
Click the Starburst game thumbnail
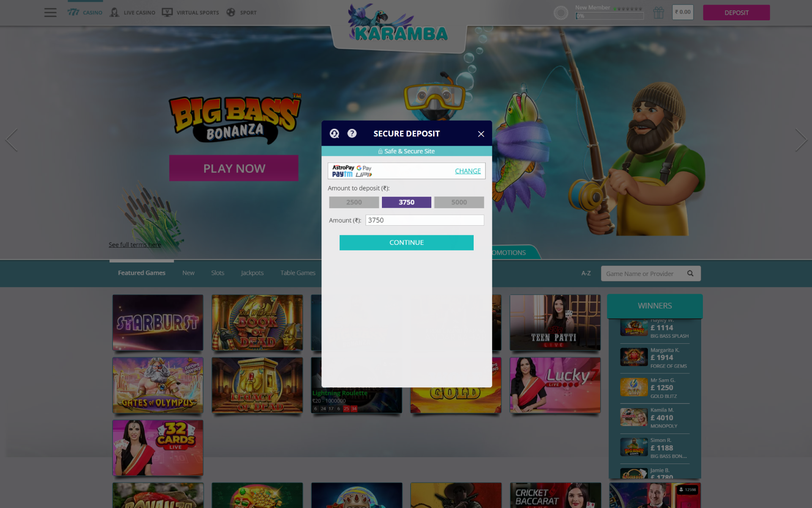click(158, 322)
